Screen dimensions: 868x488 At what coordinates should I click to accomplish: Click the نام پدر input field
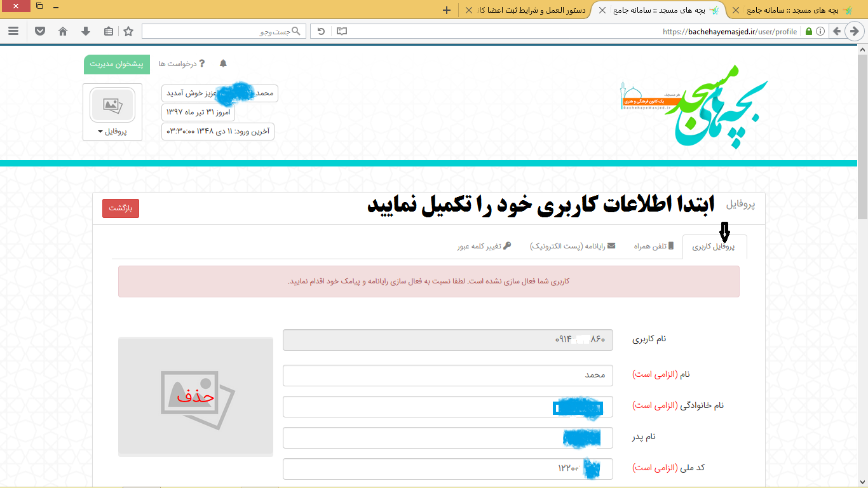click(448, 437)
